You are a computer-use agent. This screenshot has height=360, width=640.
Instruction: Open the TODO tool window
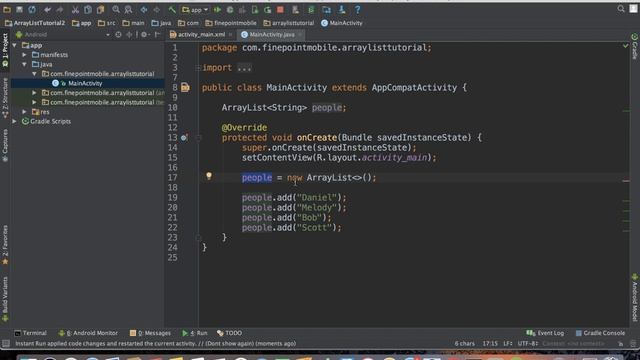pos(229,333)
